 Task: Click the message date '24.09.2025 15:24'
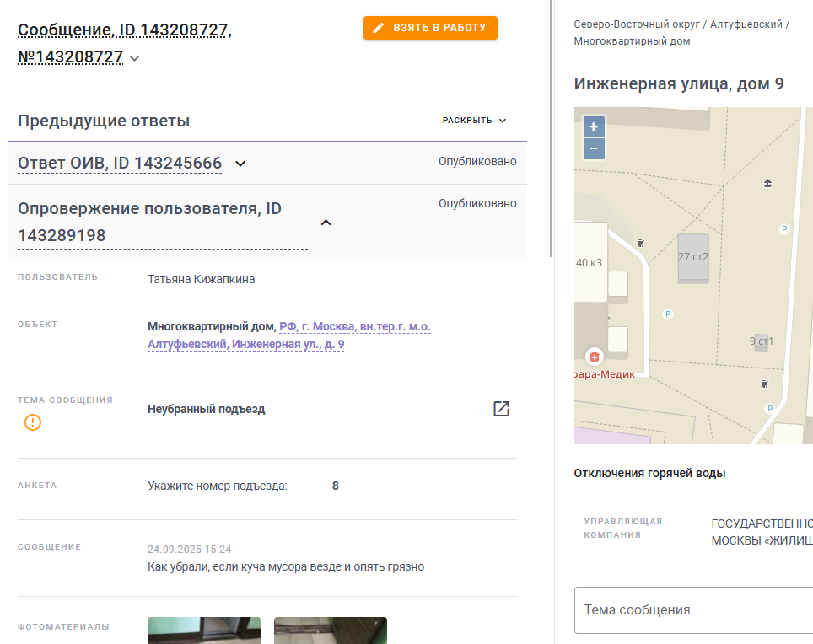click(x=189, y=550)
